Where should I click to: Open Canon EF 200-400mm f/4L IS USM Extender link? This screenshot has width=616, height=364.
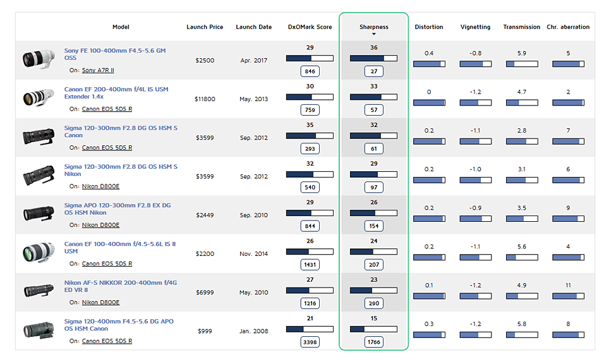pyautogui.click(x=116, y=93)
